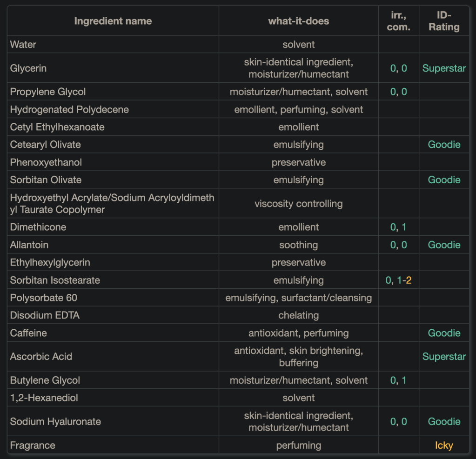Click the 'chelating' function for Disodium EDTA
476x459 pixels.
(299, 315)
